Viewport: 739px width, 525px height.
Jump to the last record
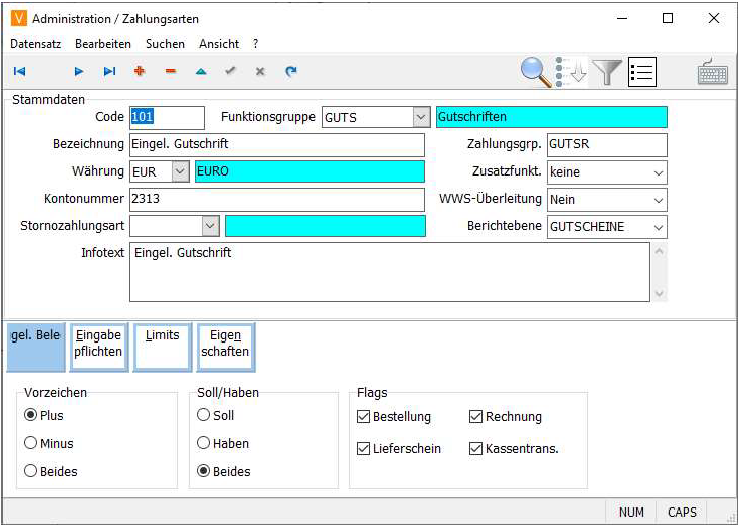pos(109,71)
